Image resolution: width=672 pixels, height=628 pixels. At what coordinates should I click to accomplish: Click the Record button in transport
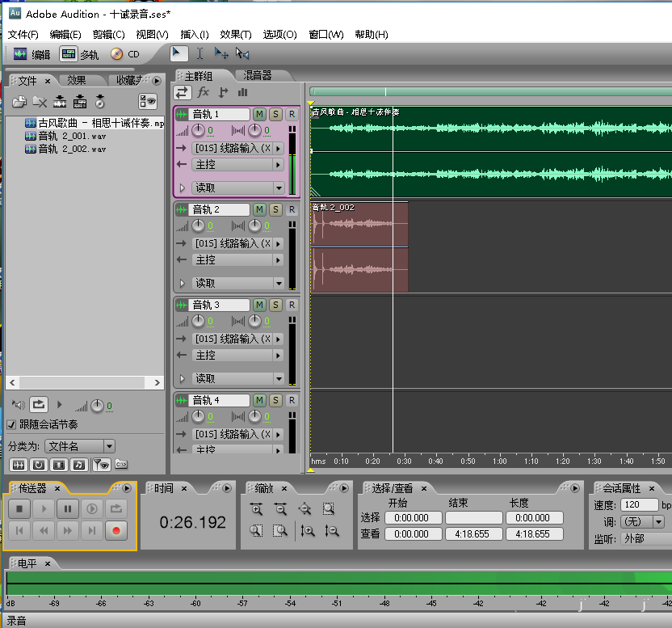coord(115,531)
